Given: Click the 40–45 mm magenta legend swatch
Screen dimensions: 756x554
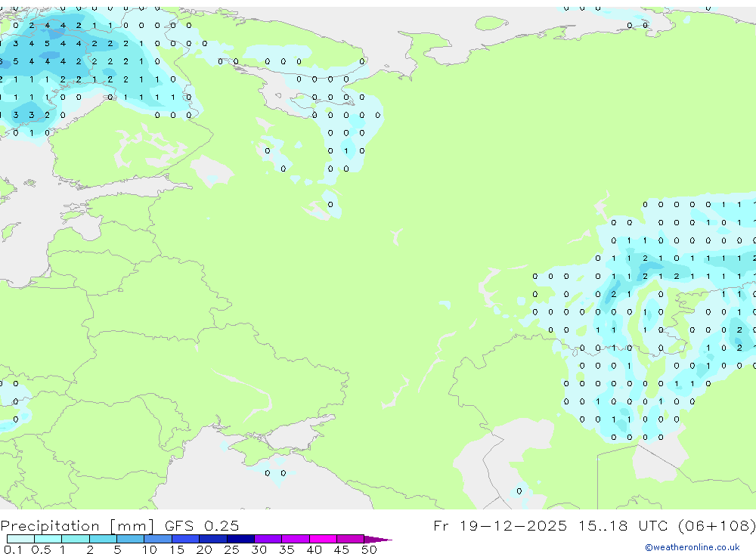Looking at the screenshot, I should tap(323, 539).
